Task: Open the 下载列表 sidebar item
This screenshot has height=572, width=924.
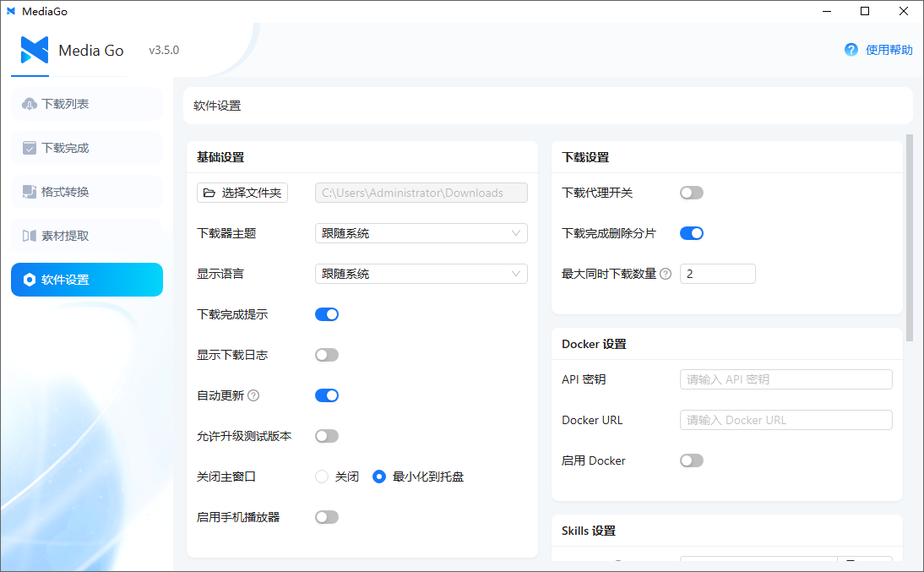Action: [x=87, y=105]
